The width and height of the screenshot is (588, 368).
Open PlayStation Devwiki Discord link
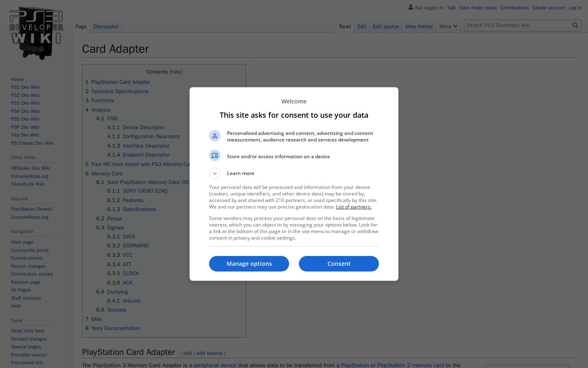[x=32, y=209]
